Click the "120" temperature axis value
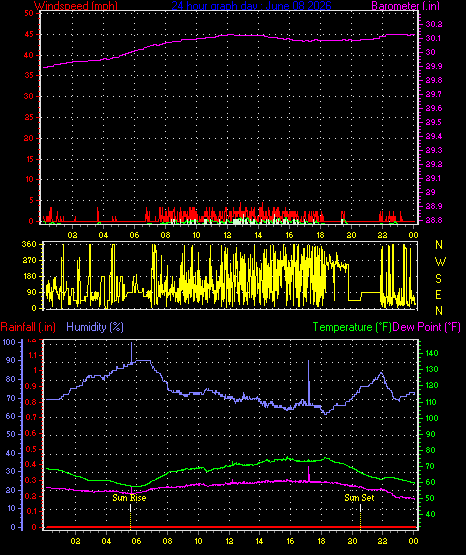 pos(431,385)
